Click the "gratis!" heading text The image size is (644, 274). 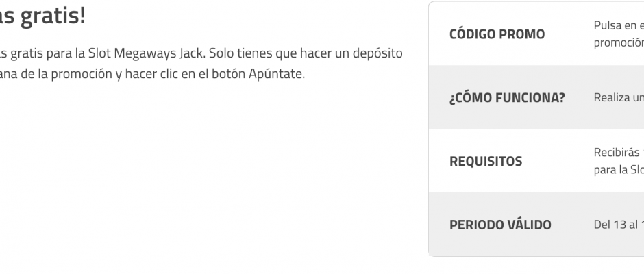[x=52, y=16]
